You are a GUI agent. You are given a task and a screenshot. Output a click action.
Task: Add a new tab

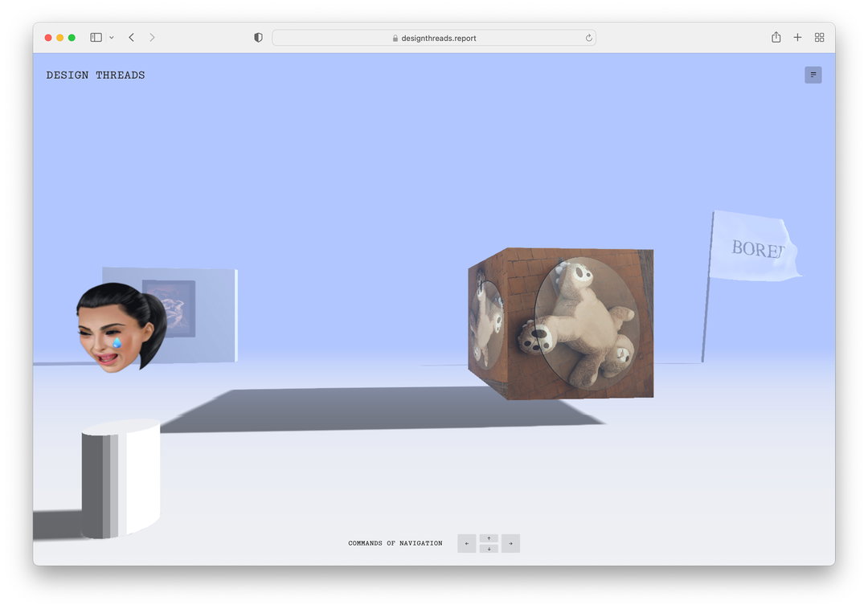click(x=797, y=37)
